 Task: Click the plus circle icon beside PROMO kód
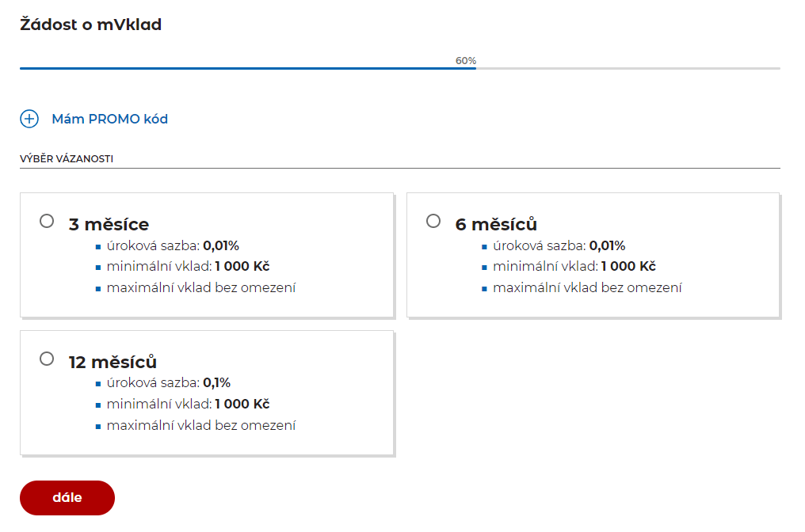coord(29,119)
